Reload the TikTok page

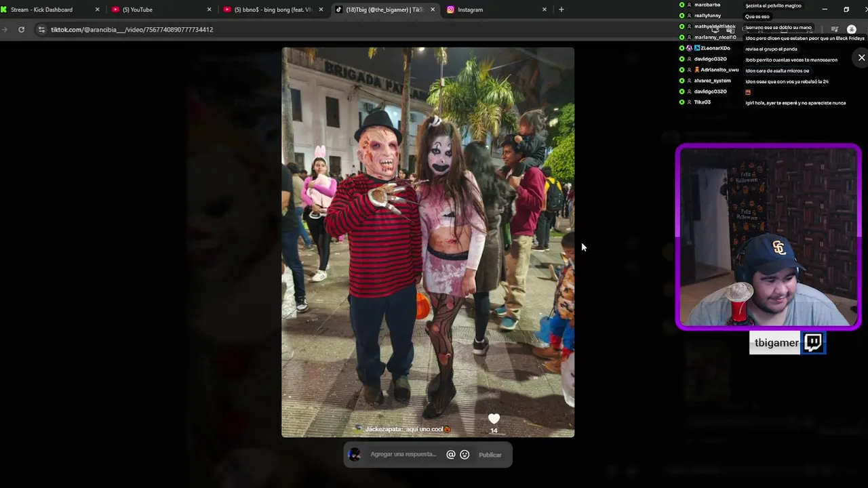click(22, 29)
